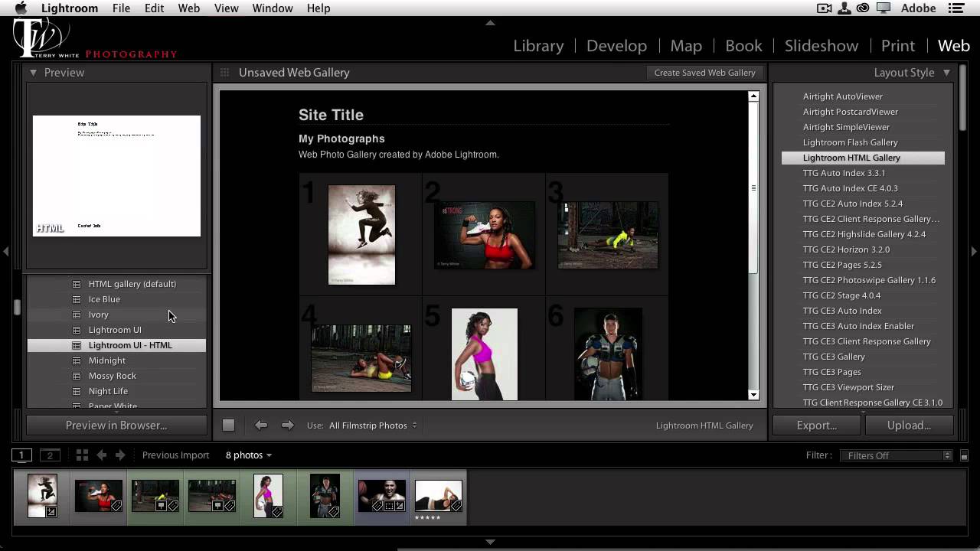Image resolution: width=980 pixels, height=551 pixels.
Task: Switch to the Slideshow module
Action: pyautogui.click(x=822, y=46)
